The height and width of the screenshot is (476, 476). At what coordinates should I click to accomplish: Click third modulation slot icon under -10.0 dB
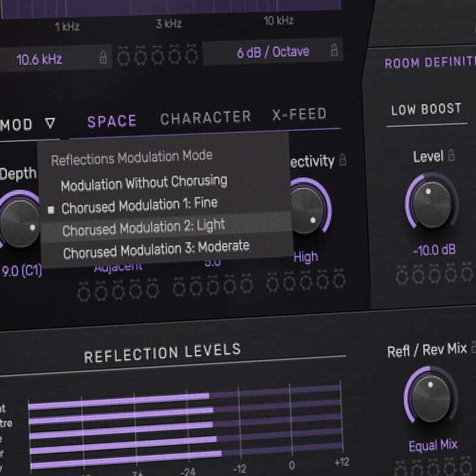[434, 274]
